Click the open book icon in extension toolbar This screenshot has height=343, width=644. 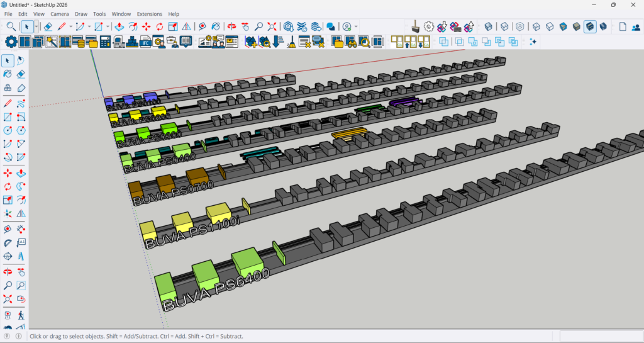point(186,42)
